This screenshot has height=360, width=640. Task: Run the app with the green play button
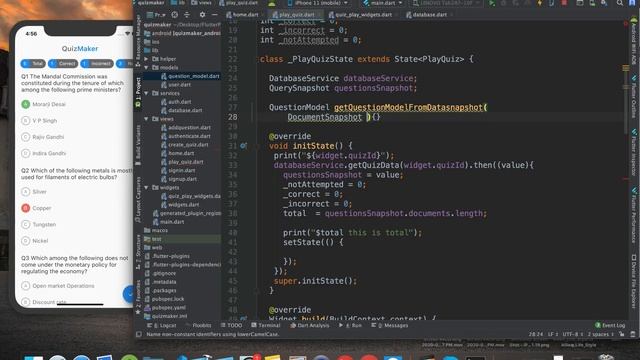coord(492,3)
